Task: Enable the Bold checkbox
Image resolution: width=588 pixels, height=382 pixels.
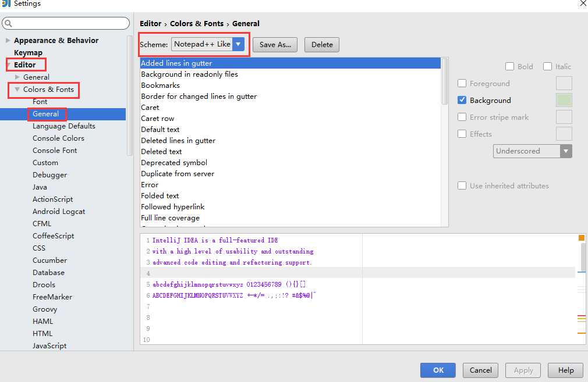Action: coord(509,66)
